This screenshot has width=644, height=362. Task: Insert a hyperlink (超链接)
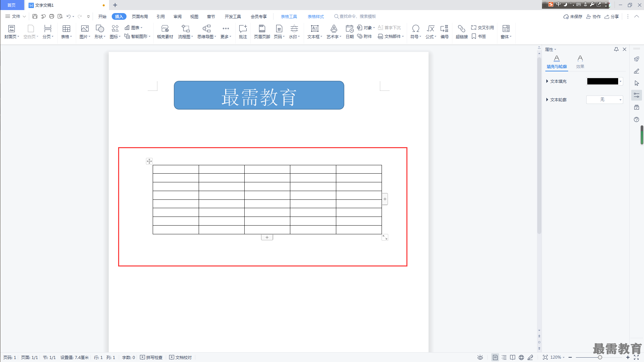(x=462, y=32)
